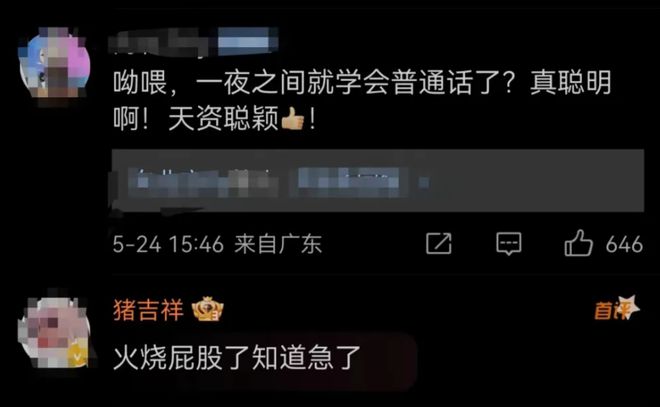Tap the repost/share icon on the first comment

pyautogui.click(x=438, y=243)
